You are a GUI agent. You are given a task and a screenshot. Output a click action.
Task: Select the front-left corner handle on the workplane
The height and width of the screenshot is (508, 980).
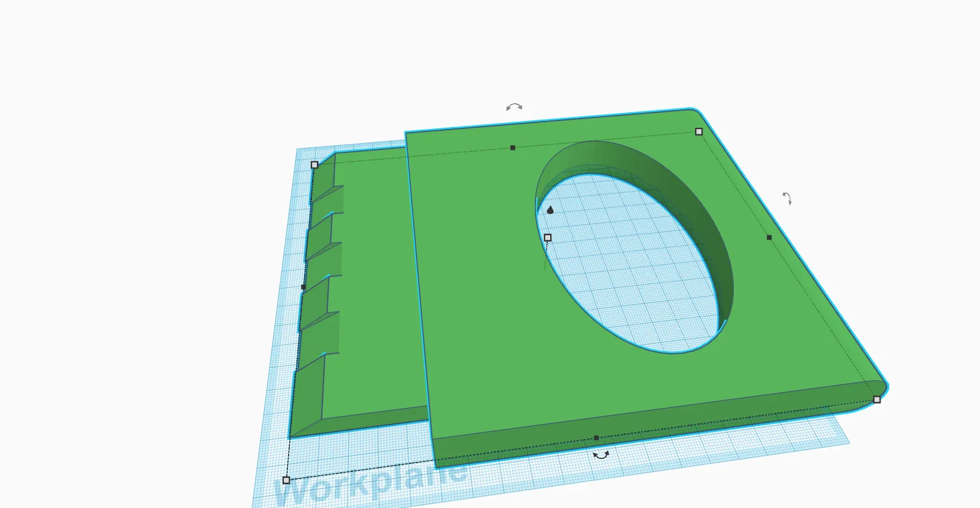[286, 480]
